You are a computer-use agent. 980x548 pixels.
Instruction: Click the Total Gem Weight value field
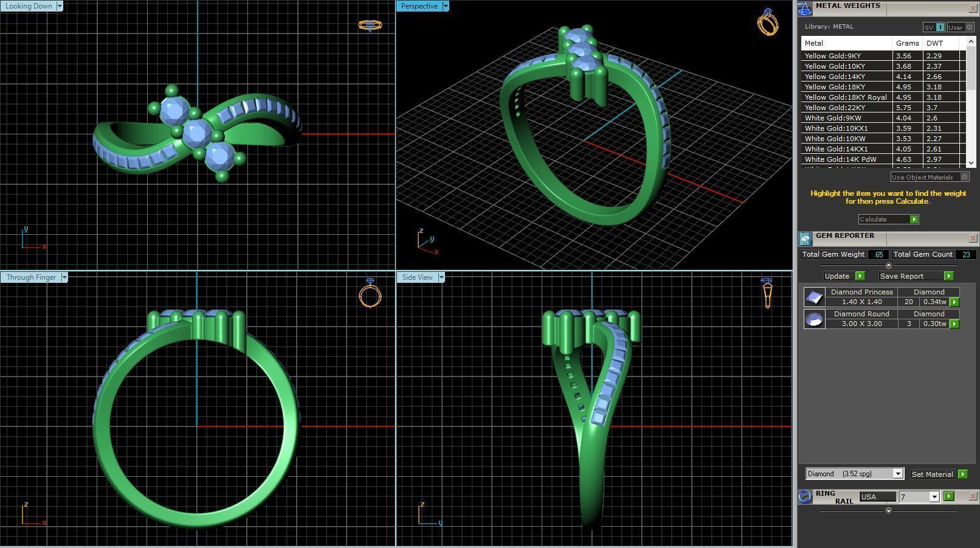(x=878, y=255)
